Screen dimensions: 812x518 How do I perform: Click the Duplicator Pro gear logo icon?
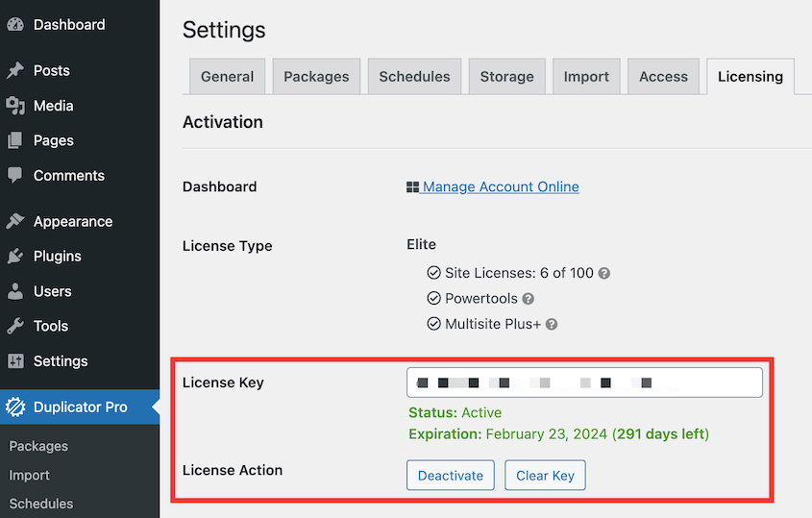pyautogui.click(x=15, y=407)
